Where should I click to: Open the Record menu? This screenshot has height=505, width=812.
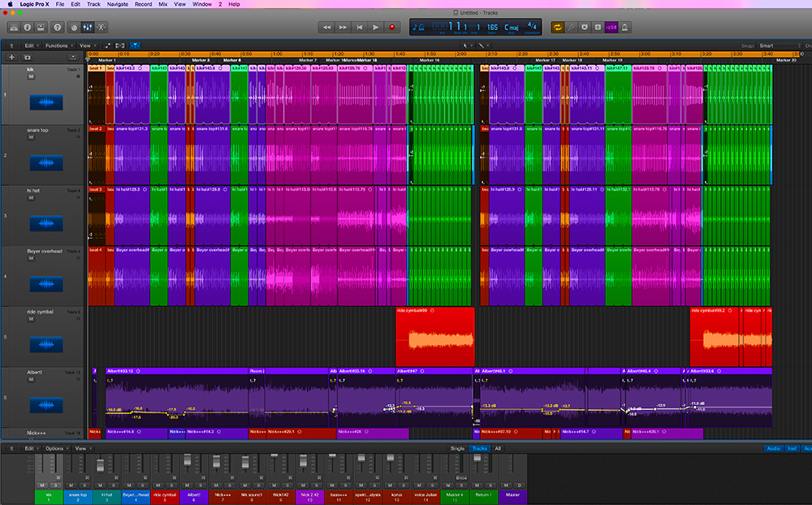click(144, 4)
